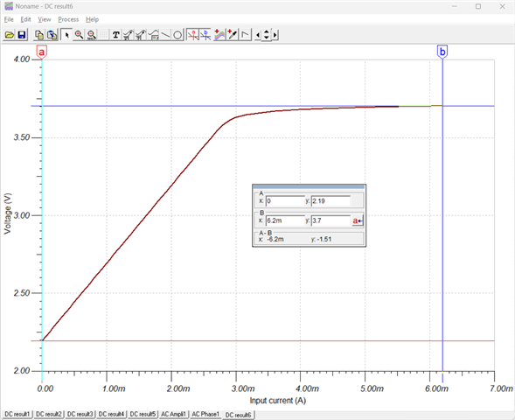Toggle the pointer selection tool

[x=66, y=35]
